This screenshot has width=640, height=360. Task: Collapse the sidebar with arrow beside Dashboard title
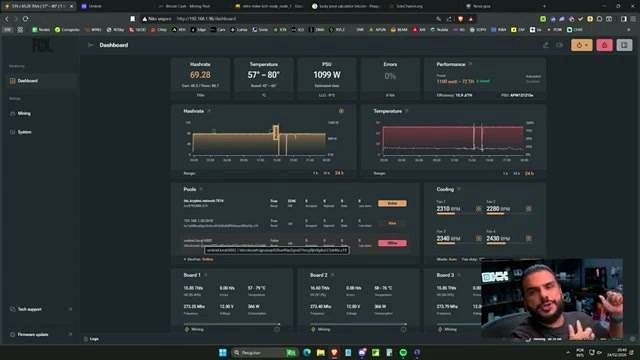(x=91, y=45)
